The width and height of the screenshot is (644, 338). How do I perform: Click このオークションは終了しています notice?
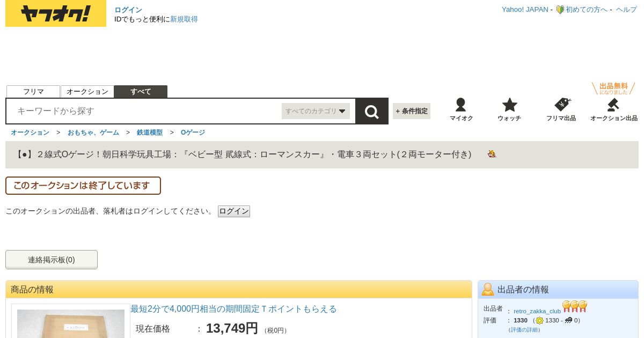pos(83,186)
